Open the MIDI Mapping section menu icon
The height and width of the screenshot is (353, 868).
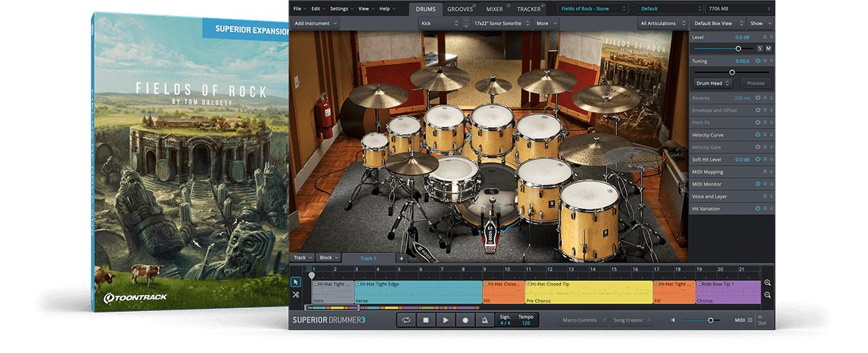click(765, 171)
